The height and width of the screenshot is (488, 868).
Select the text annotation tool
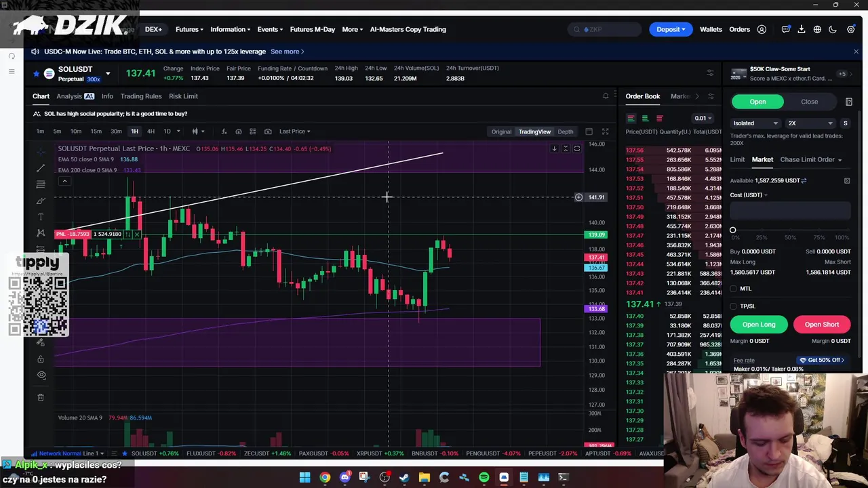pyautogui.click(x=41, y=217)
